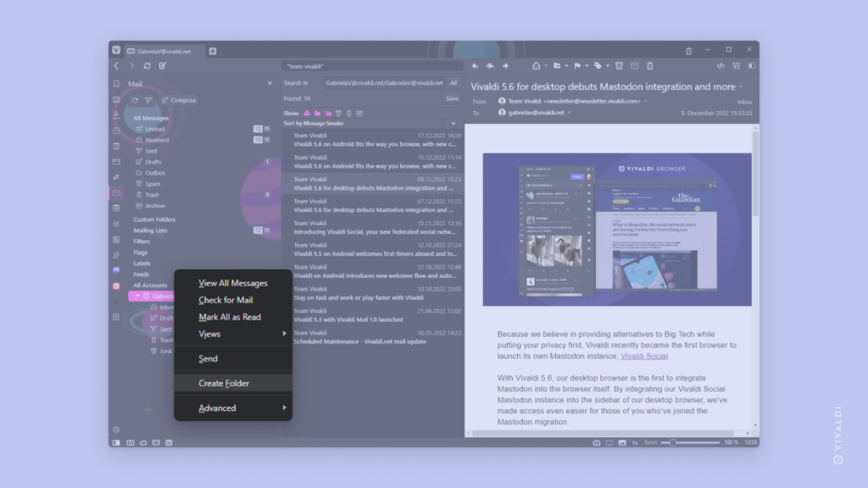Click the Reply All double-arrow icon
The width and height of the screenshot is (868, 488).
pos(490,66)
